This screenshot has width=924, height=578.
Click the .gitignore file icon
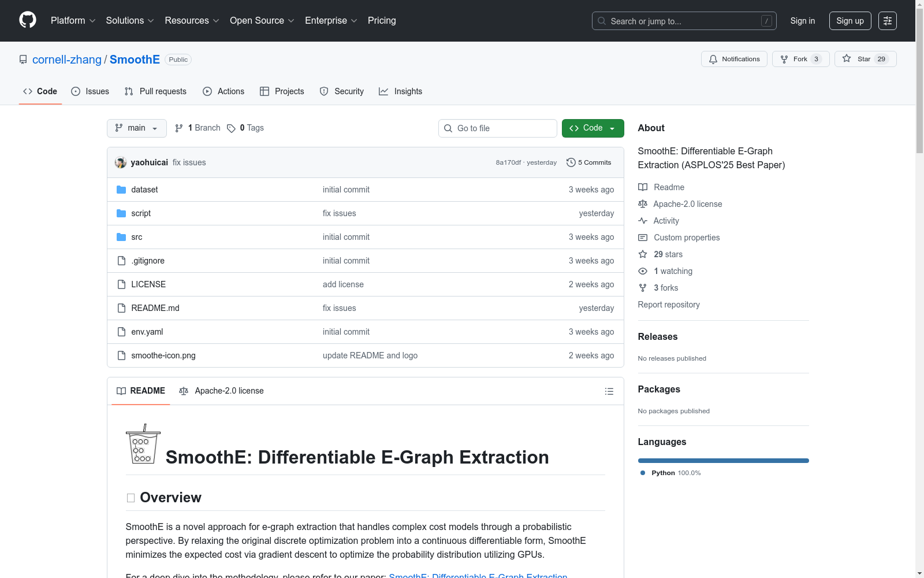[121, 261]
